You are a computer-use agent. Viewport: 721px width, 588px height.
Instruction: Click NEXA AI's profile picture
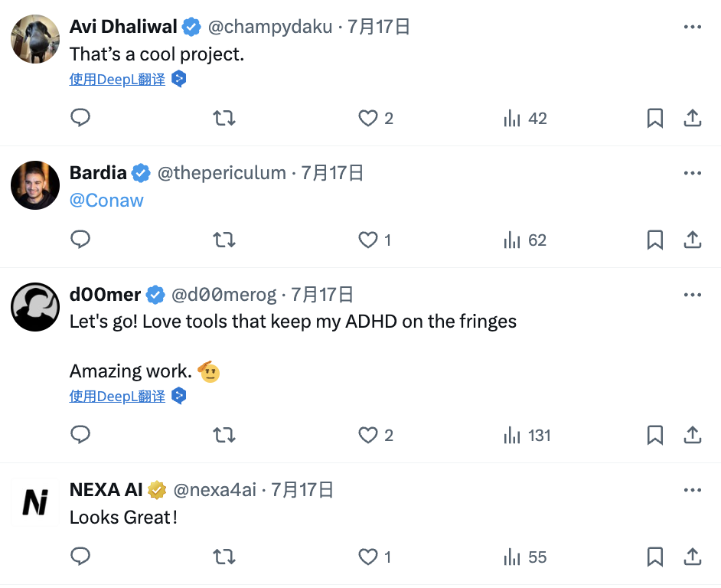pos(35,502)
